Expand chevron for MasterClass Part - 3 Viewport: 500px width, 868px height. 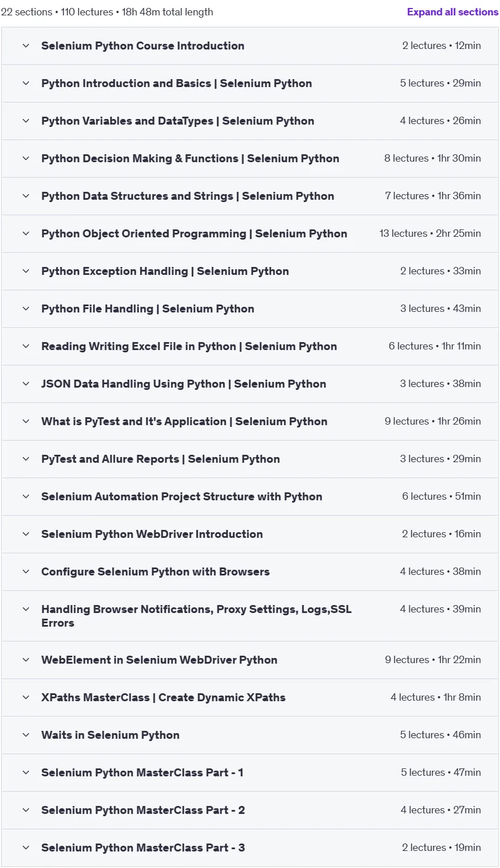[26, 848]
